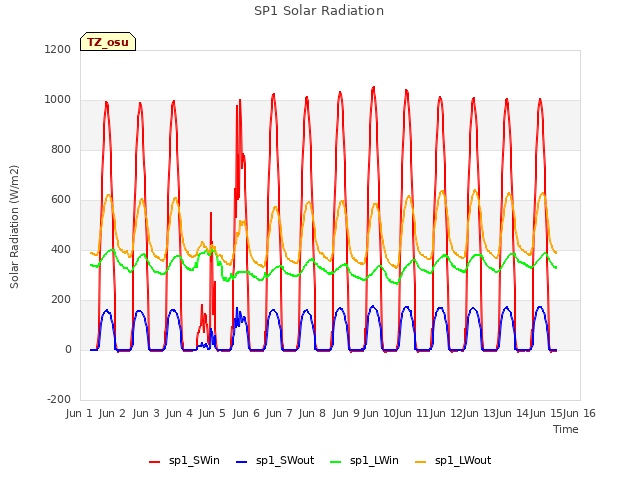Click the 0 y-axis tick label
The image size is (640, 480).
coord(68,349)
